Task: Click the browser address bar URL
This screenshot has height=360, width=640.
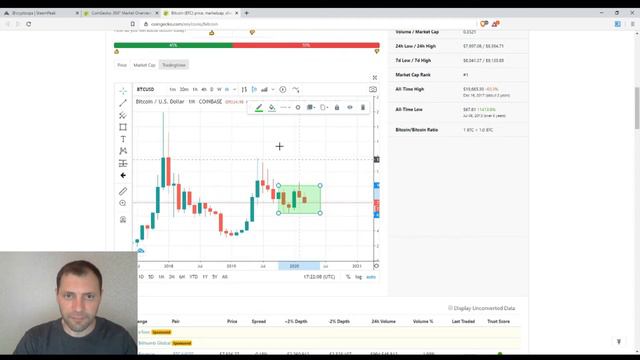Action: pos(184,24)
